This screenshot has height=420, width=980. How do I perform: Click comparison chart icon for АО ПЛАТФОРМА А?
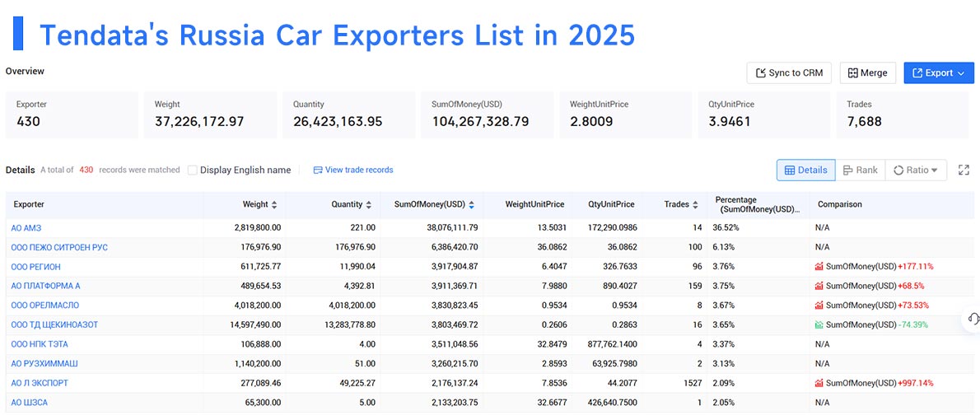[819, 287]
